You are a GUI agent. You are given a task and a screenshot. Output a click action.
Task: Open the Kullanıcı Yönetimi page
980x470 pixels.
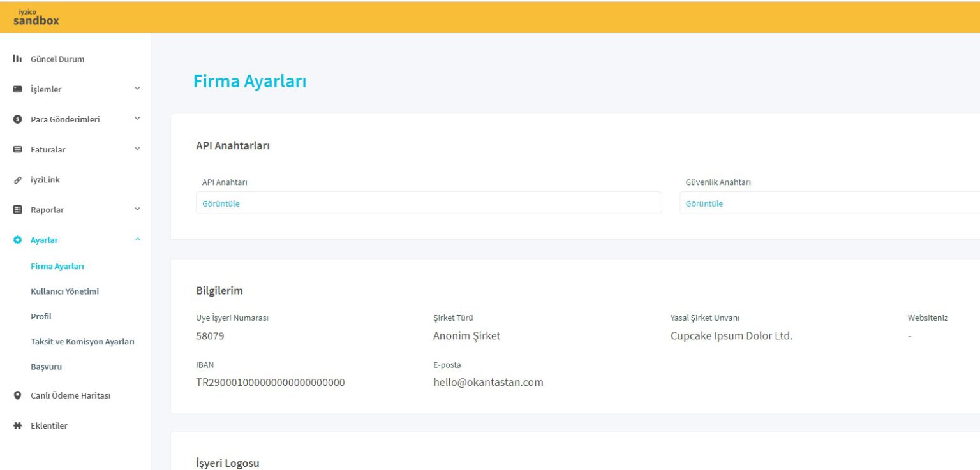pos(65,291)
